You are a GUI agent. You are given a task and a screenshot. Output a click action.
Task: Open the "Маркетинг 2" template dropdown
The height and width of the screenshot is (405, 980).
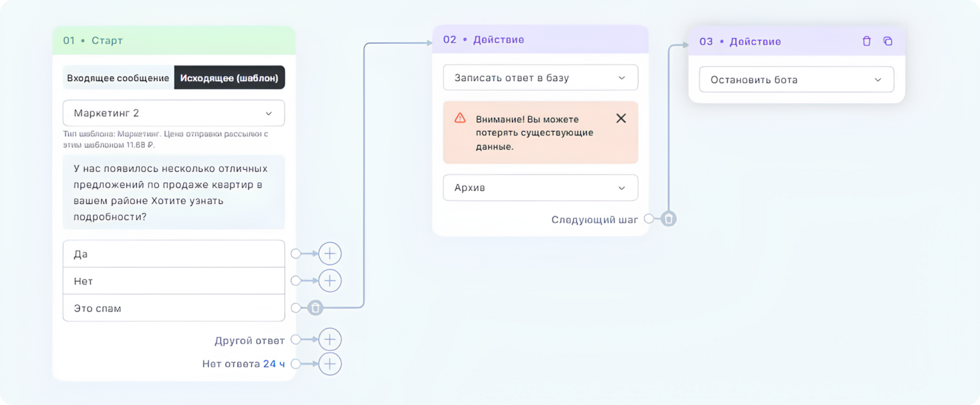click(174, 113)
